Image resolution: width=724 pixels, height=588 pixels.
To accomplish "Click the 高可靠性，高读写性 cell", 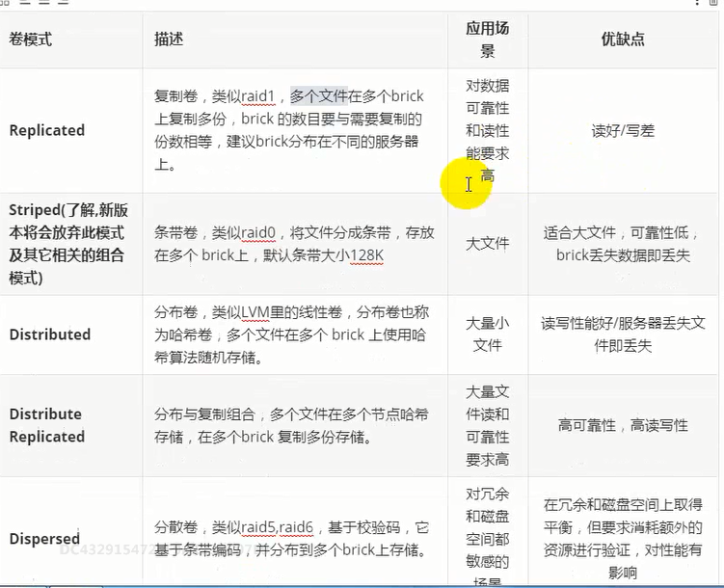I will (x=623, y=425).
